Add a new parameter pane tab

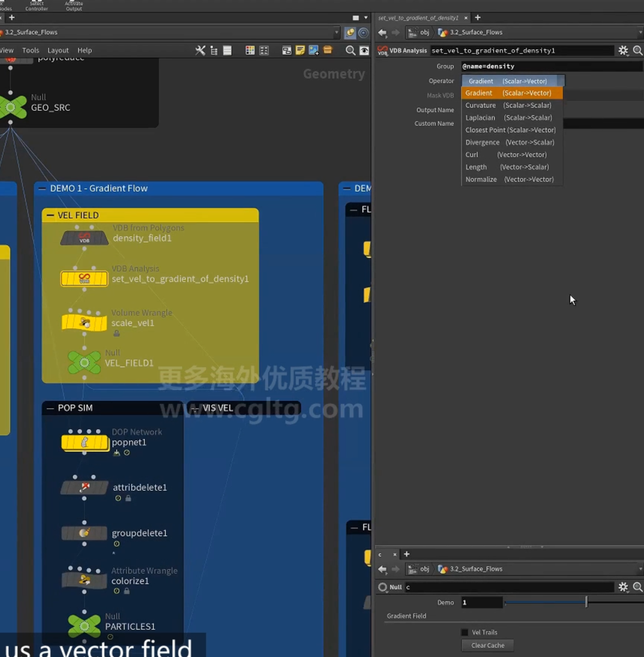(478, 18)
